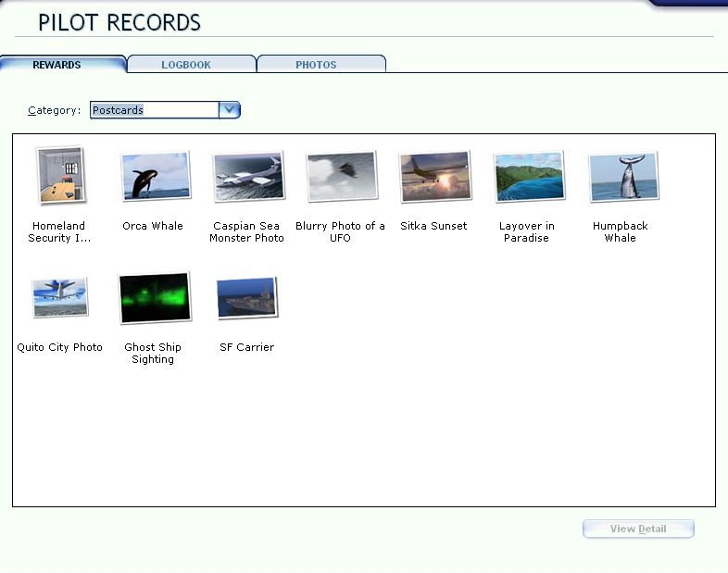728x573 pixels.
Task: Select the Layover in Paradise thumbnail
Action: (529, 177)
